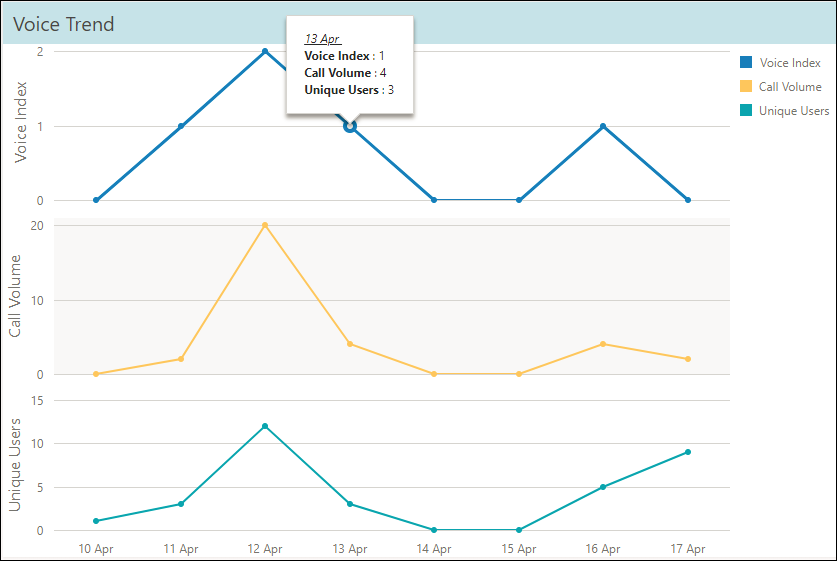Select the 16 Apr Unique Users data point

click(x=603, y=487)
